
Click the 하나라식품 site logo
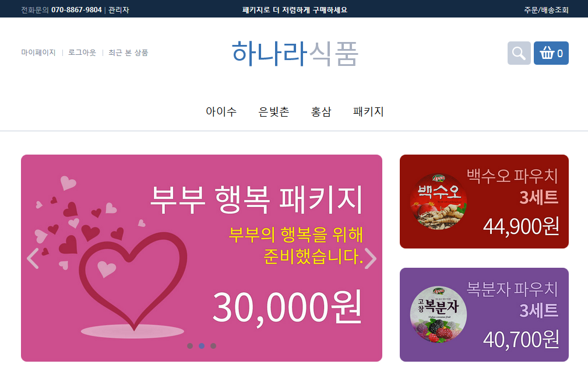295,54
